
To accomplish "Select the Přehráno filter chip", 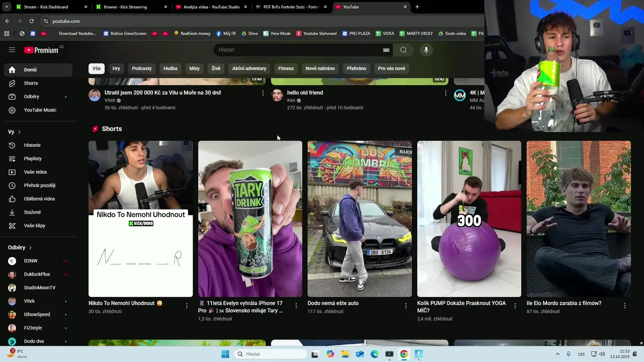I will tap(356, 68).
